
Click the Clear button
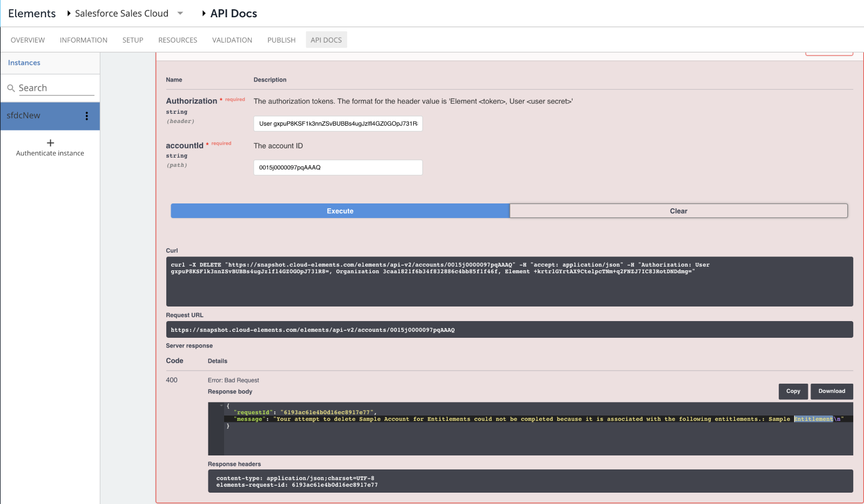pyautogui.click(x=679, y=211)
